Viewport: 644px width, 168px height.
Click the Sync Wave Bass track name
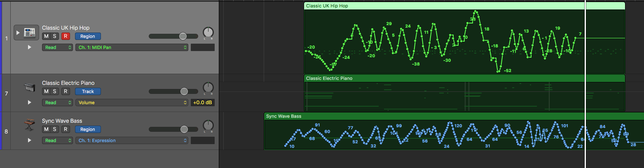pyautogui.click(x=62, y=121)
